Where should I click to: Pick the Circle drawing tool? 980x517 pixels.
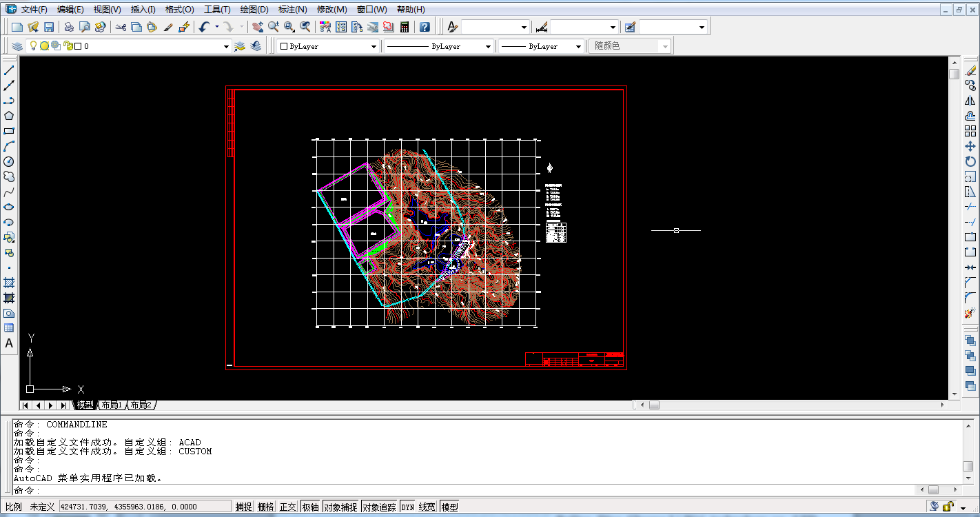pos(9,161)
